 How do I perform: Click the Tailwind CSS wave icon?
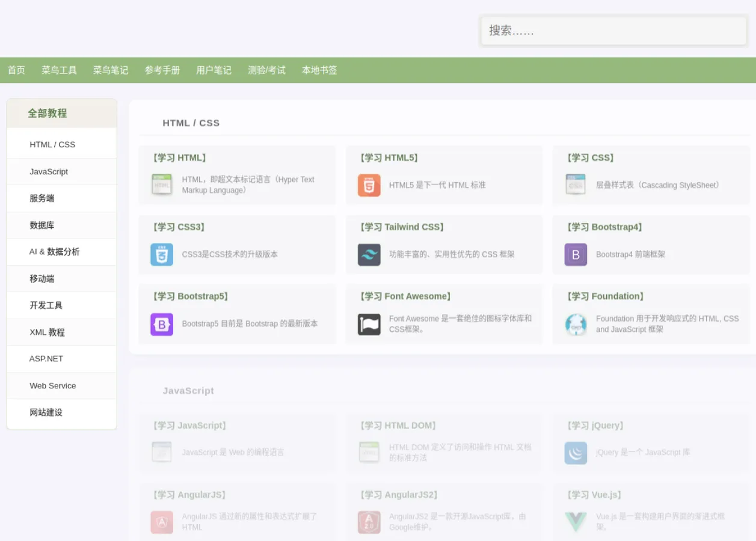(369, 254)
